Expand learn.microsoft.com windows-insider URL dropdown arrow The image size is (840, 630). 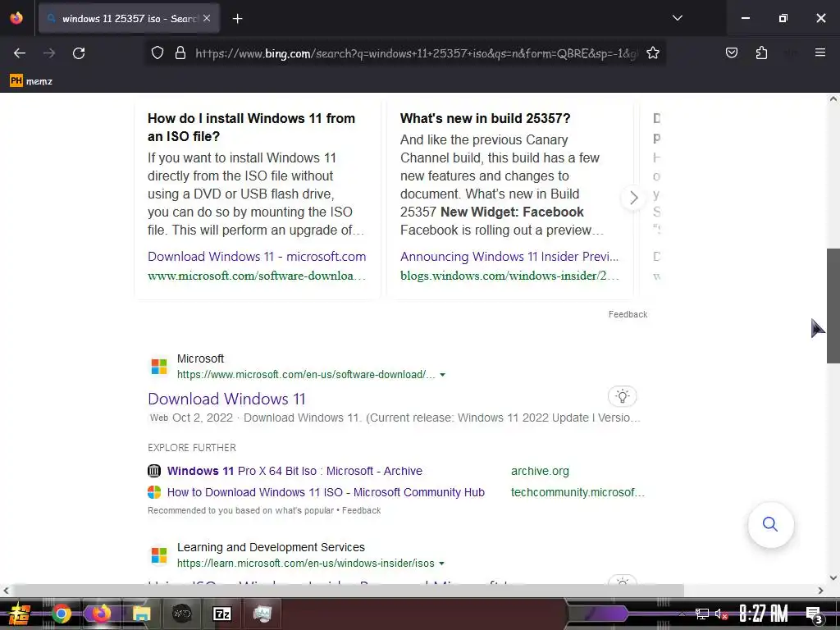tap(441, 564)
